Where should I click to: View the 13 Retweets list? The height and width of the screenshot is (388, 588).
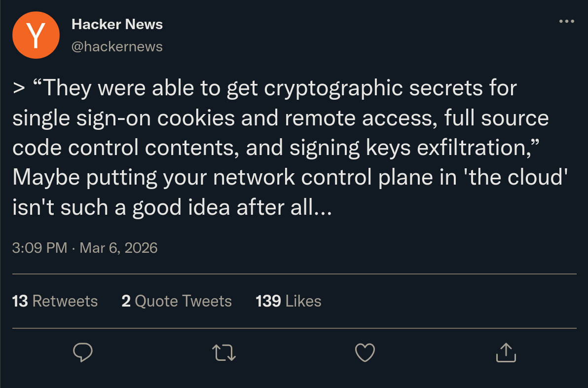55,301
